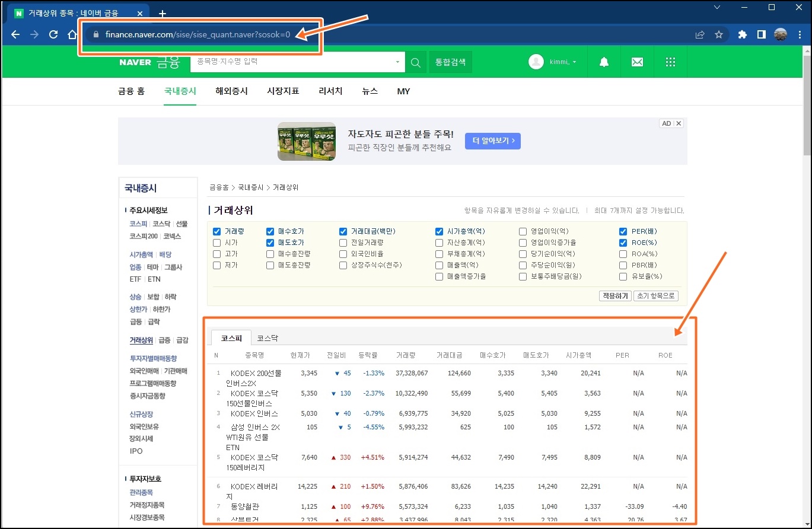This screenshot has height=529, width=812.
Task: Open the notifications bell icon
Action: [604, 62]
